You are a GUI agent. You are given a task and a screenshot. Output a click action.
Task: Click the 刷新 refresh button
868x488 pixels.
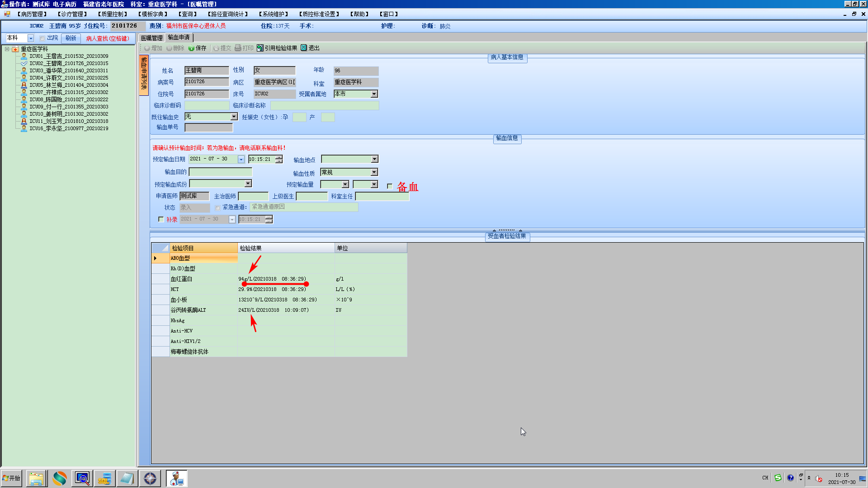click(71, 38)
